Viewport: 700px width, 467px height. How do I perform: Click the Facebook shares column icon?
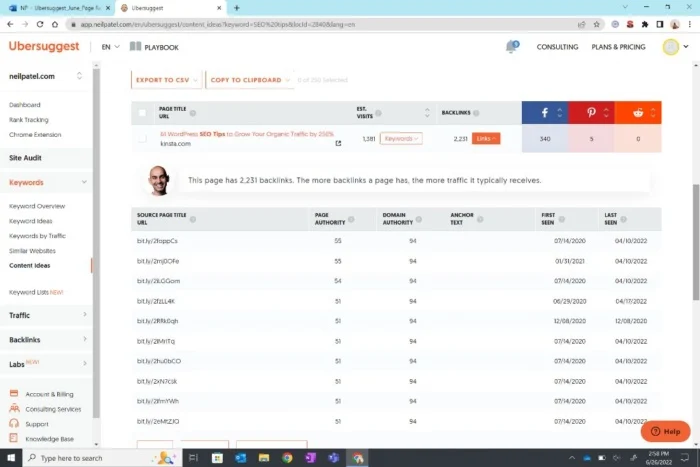pyautogui.click(x=544, y=113)
